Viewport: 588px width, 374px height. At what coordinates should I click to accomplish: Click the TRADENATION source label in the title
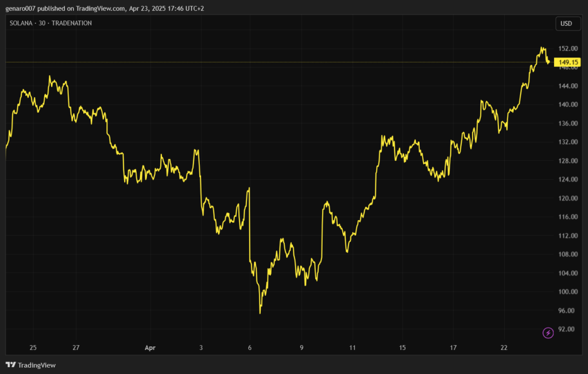71,23
